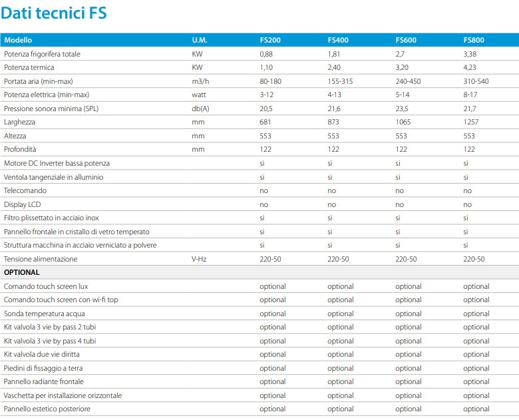519x420 pixels.
Task: Select 'Tensione alimentazione' row label
Action: [x=41, y=259]
